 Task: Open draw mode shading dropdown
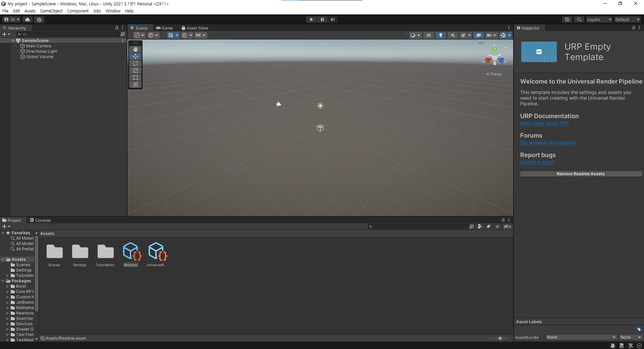pyautogui.click(x=415, y=35)
